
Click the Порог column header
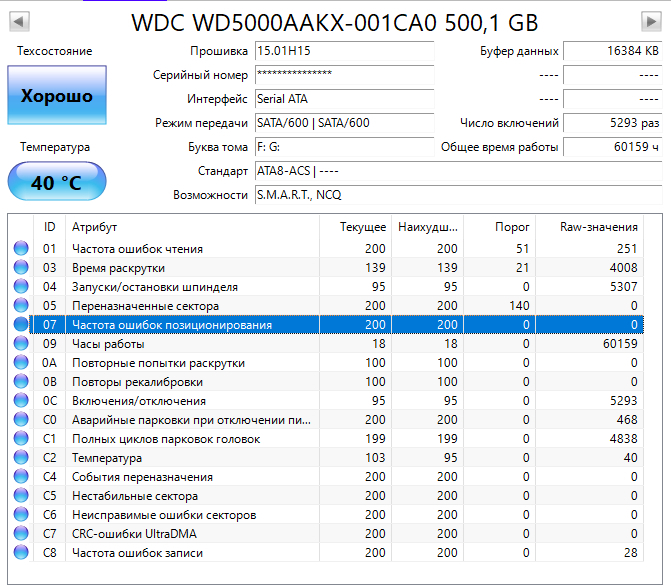[499, 227]
